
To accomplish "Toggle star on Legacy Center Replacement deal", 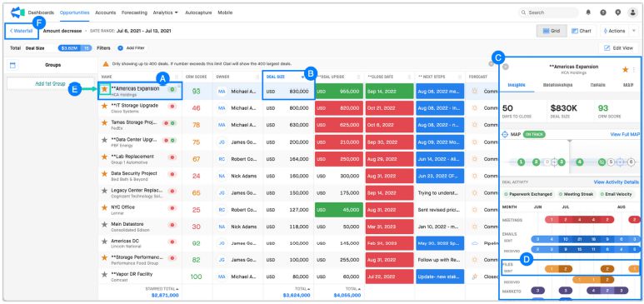I will [104, 191].
